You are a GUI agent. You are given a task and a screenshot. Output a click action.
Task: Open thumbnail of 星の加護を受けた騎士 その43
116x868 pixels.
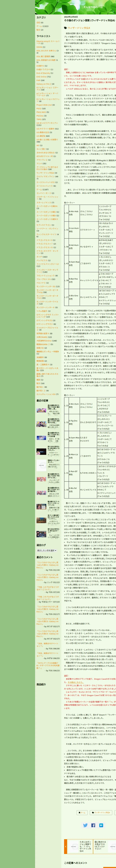tap(41, 479)
